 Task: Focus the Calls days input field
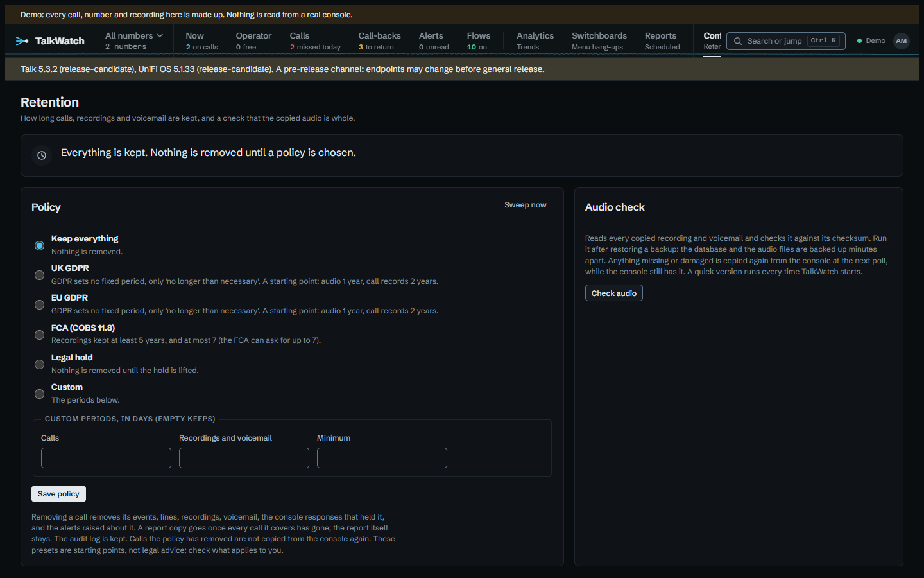point(106,458)
